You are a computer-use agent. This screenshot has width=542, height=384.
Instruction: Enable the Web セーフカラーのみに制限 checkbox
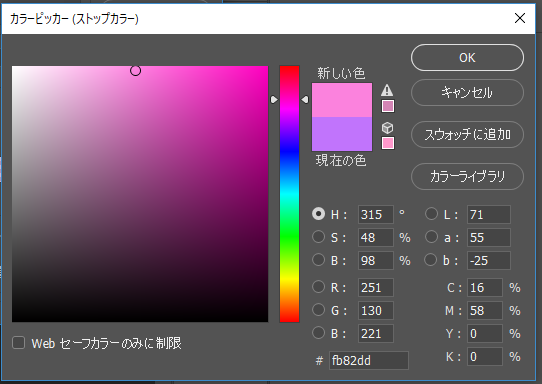(x=19, y=343)
